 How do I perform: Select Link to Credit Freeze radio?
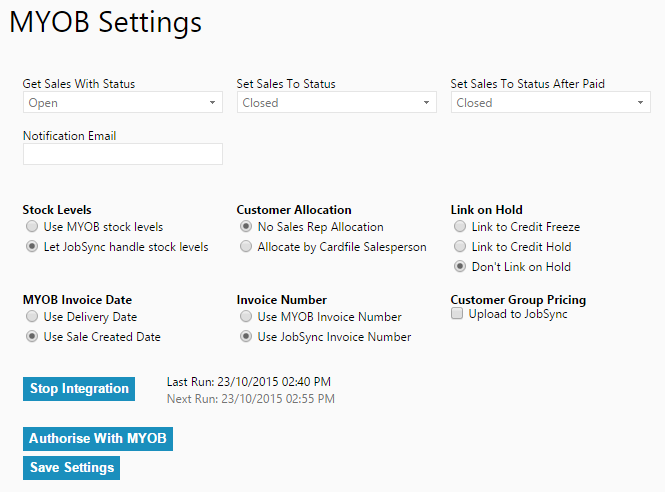(460, 226)
